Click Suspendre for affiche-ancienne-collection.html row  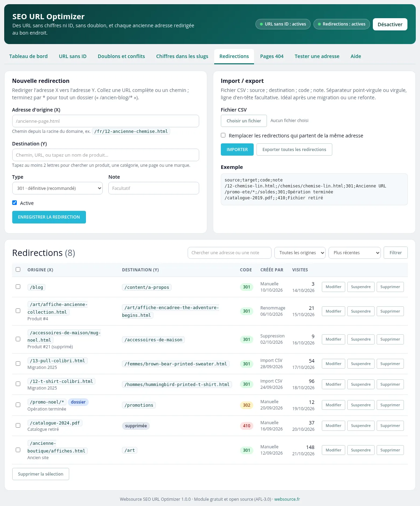361,311
